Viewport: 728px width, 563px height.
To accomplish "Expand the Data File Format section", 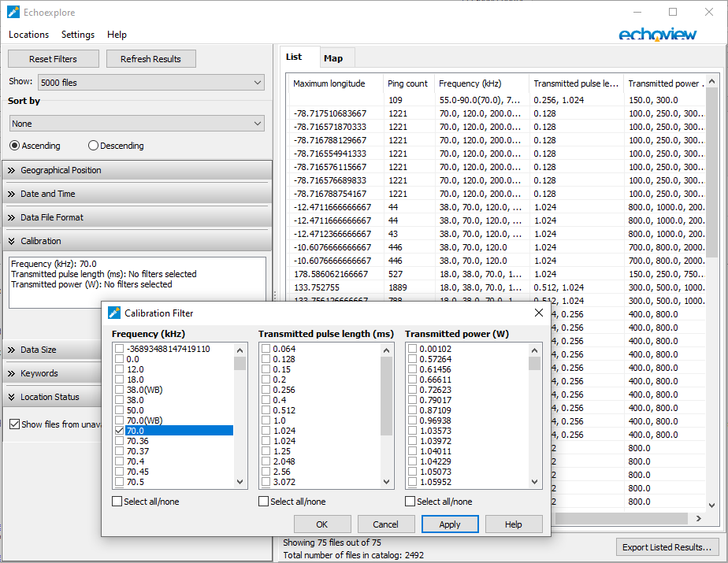I will point(137,217).
